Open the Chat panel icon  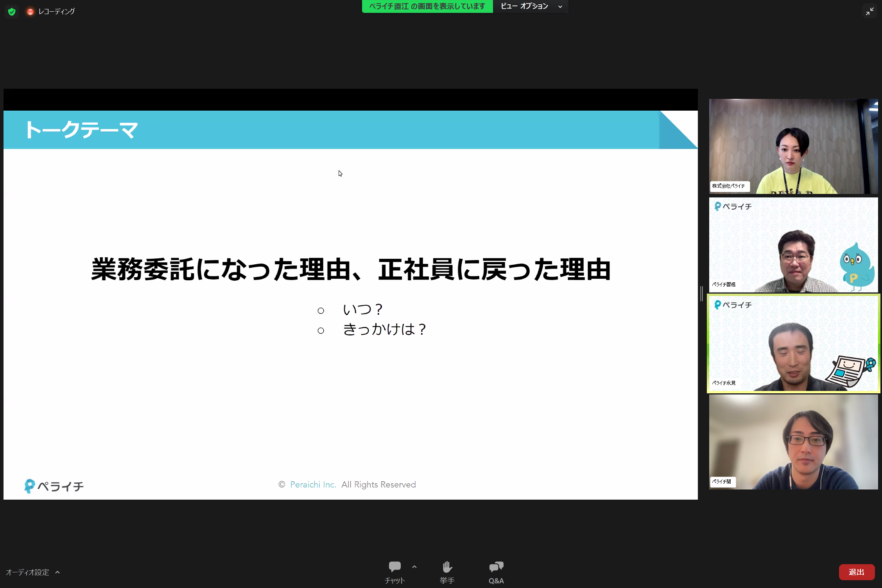tap(394, 567)
